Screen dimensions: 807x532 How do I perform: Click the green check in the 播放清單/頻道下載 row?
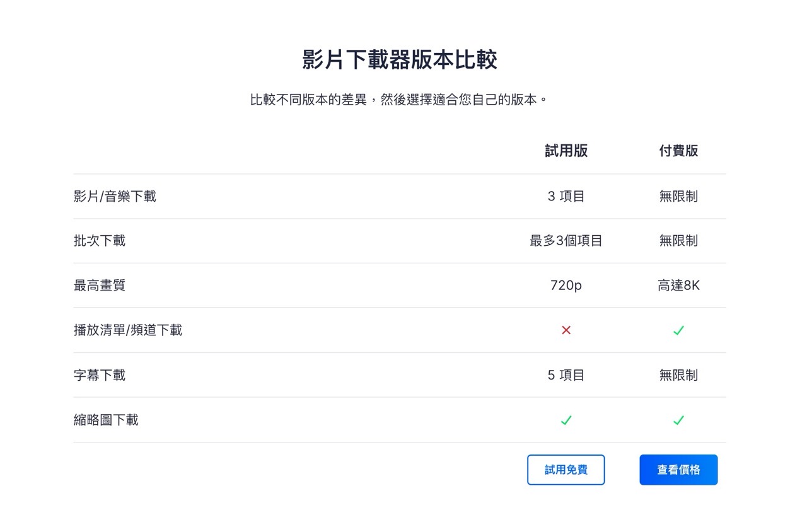tap(678, 330)
